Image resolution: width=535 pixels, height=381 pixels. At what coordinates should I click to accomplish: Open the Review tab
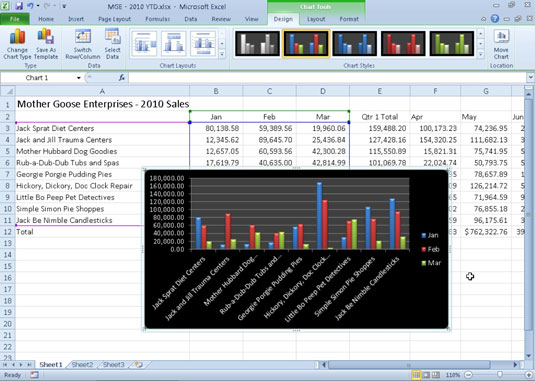(x=221, y=19)
